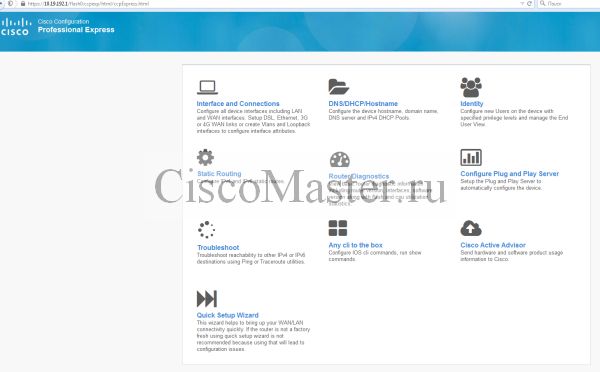Open the address bar history dropdown arrow
The width and height of the screenshot is (600, 372).
pyautogui.click(x=522, y=3)
